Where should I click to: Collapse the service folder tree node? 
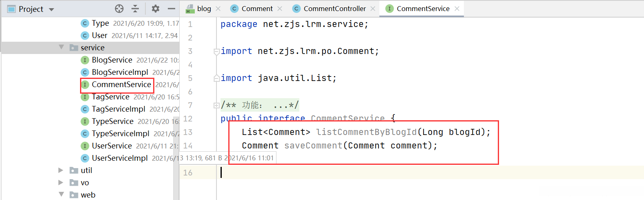(x=61, y=47)
